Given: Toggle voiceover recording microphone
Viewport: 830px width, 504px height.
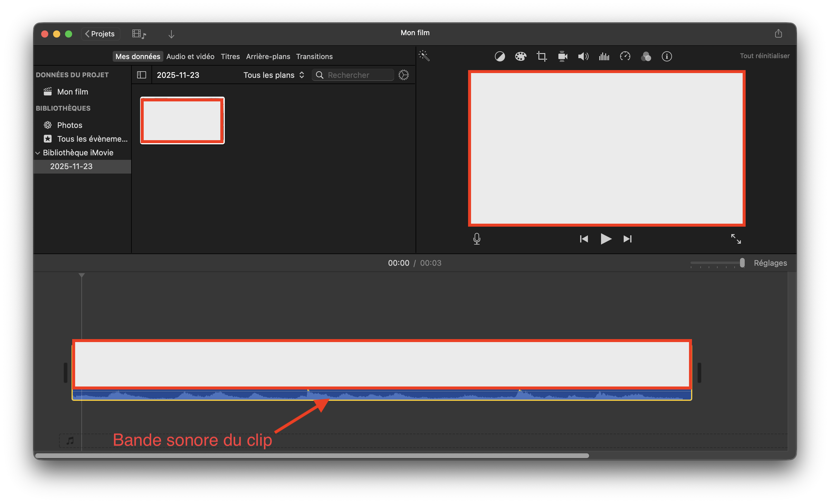Looking at the screenshot, I should point(477,239).
